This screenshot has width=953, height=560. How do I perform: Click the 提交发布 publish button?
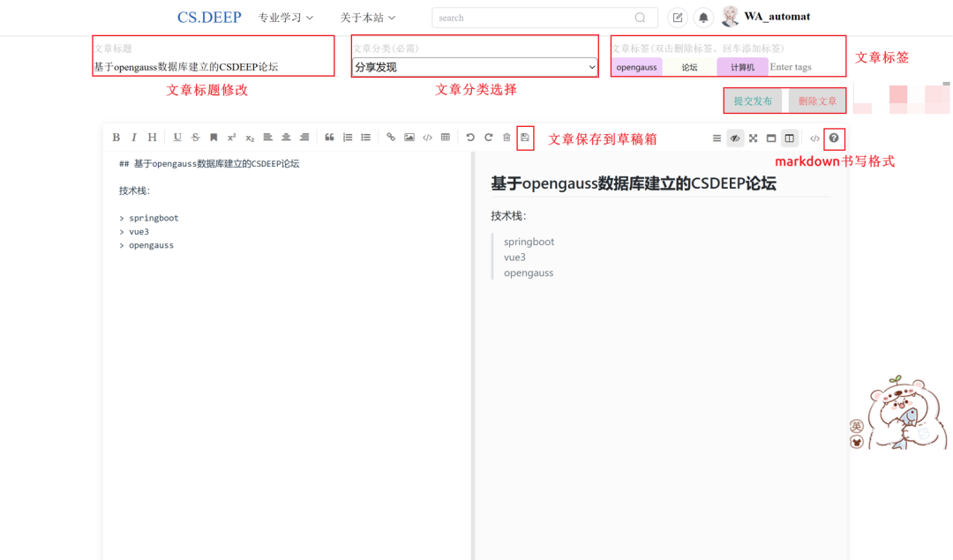coord(753,101)
